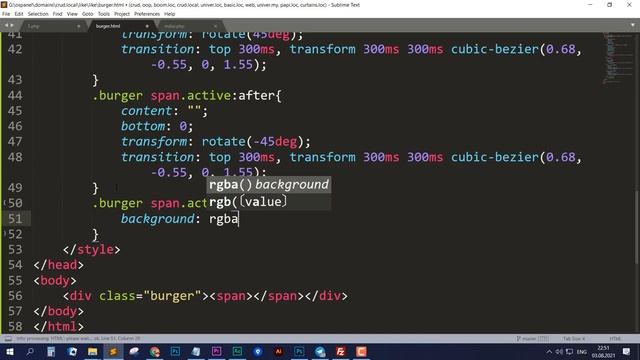Open the Help menu
Viewport: 640px width, 360px height.
pyautogui.click(x=169, y=14)
